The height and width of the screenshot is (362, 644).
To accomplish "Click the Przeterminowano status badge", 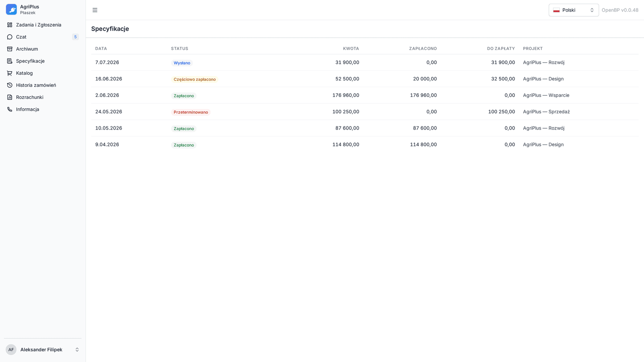I will (191, 112).
